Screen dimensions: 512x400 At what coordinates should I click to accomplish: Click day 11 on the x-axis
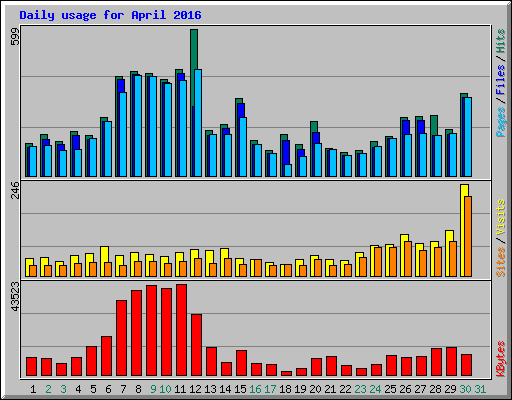tap(180, 389)
